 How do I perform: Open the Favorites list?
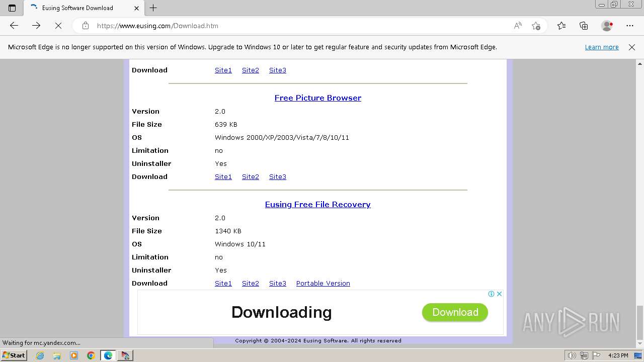coord(561,26)
